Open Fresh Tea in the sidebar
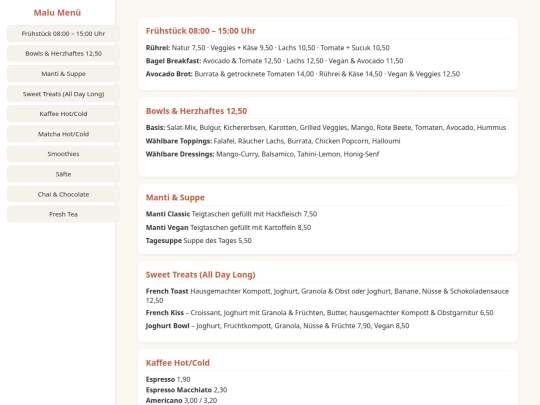This screenshot has height=405, width=540. [63, 214]
